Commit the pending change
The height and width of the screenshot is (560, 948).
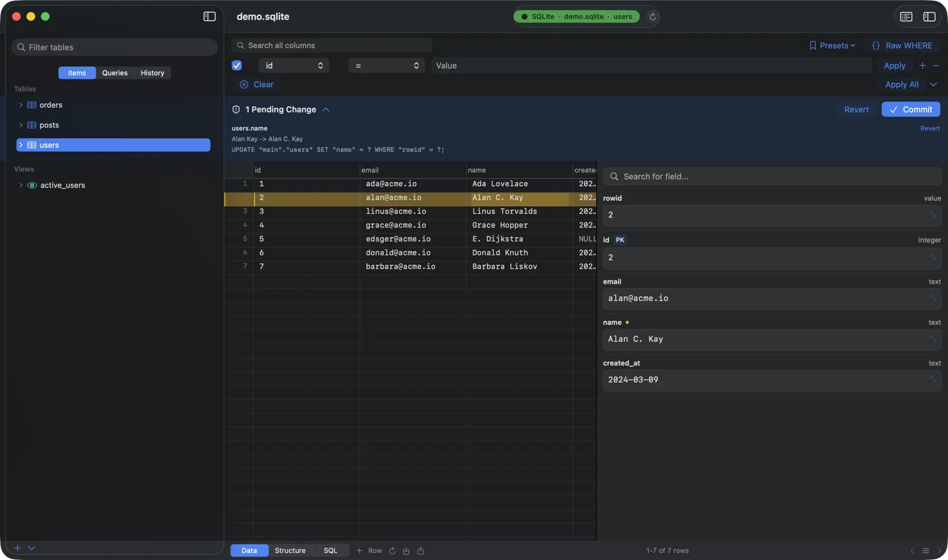(x=911, y=110)
